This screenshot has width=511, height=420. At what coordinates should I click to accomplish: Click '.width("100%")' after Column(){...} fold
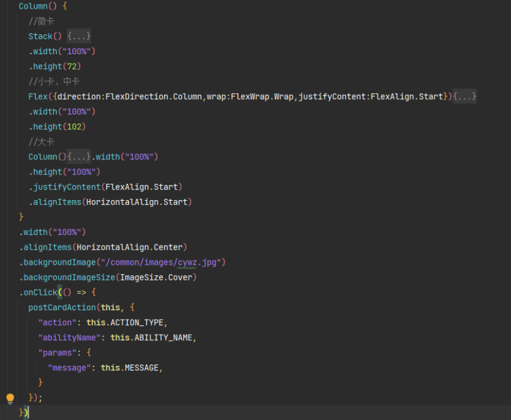coord(125,157)
